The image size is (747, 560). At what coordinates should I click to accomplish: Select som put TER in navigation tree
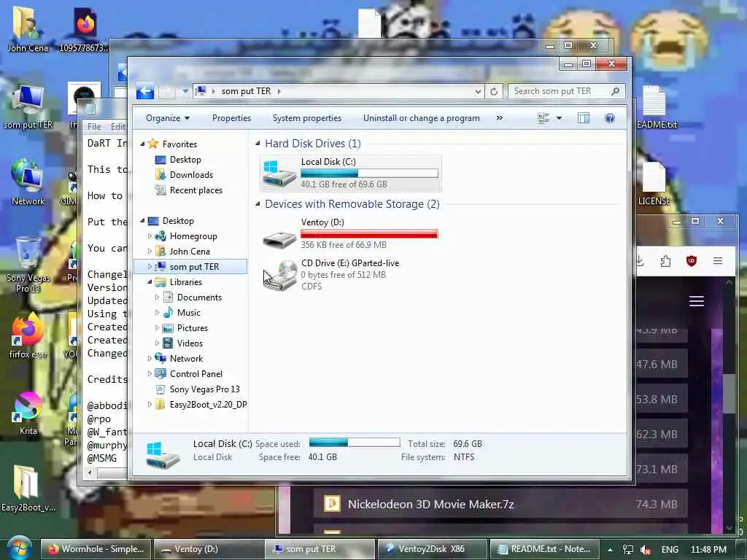[194, 267]
